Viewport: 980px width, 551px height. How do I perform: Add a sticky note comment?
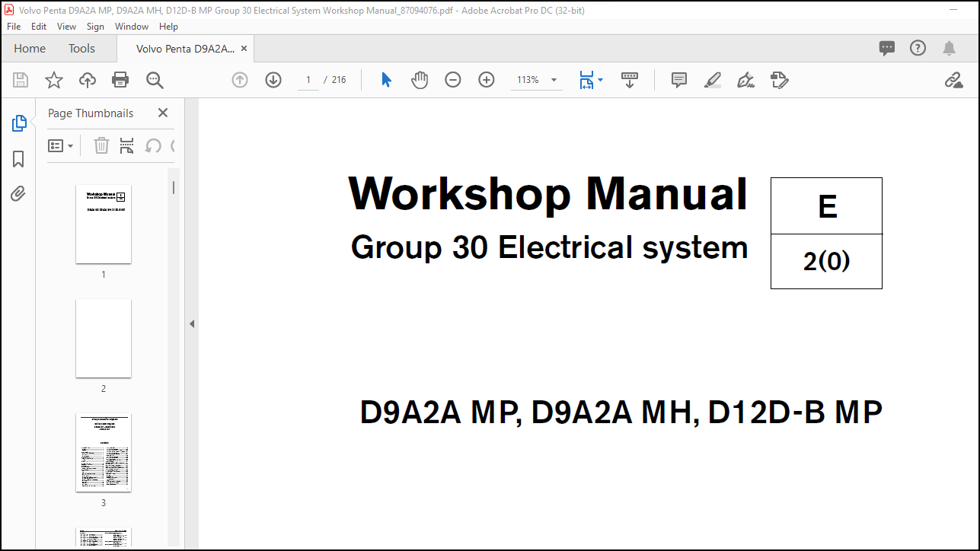coord(679,80)
